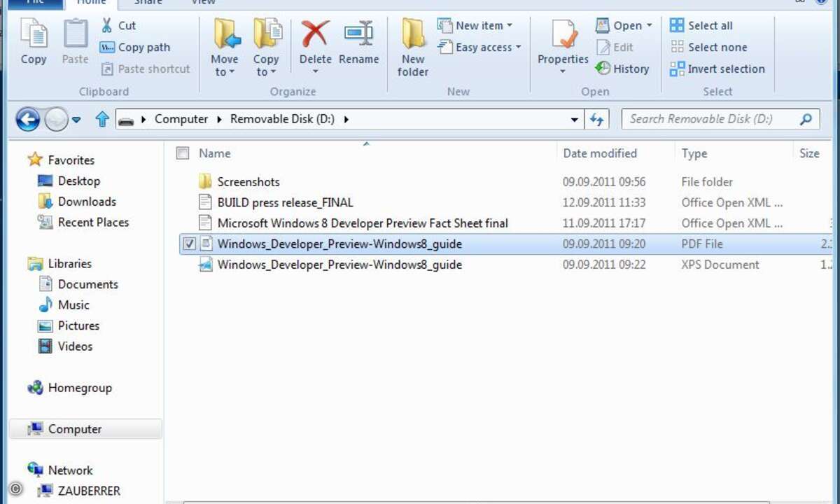Expand breadcrumb arrow after Computer
840x504 pixels.
tap(220, 119)
